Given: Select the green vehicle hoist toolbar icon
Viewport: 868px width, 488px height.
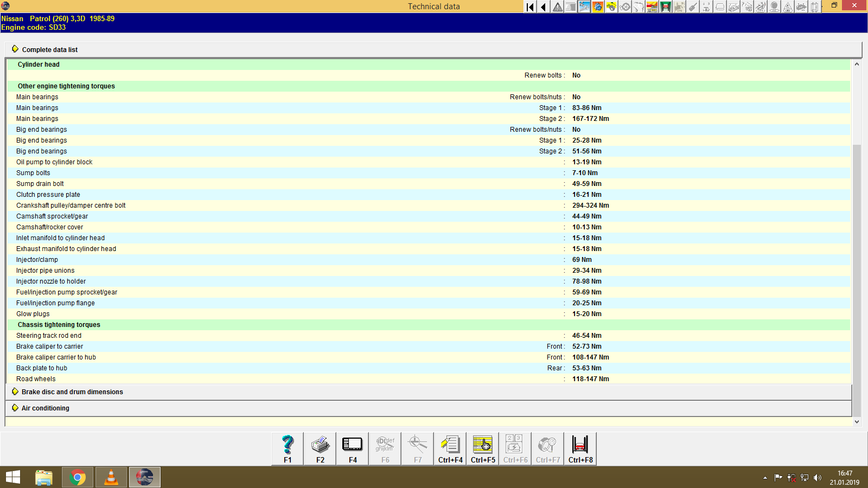Looking at the screenshot, I should click(665, 7).
